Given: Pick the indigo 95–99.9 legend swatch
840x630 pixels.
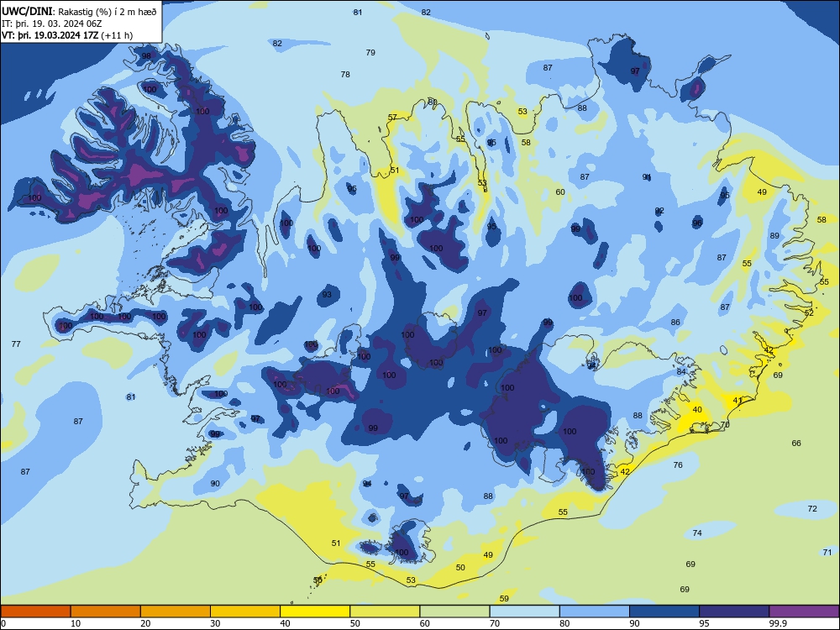Looking at the screenshot, I should (x=734, y=612).
